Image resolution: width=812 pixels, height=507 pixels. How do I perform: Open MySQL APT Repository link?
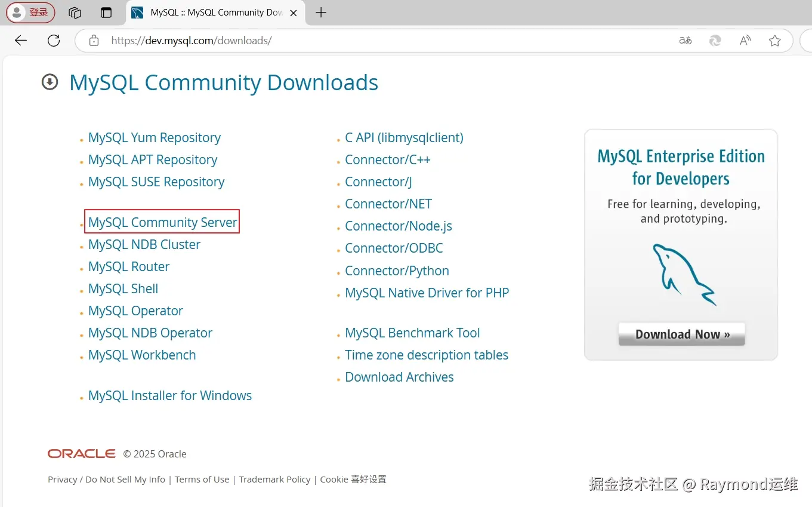point(153,159)
